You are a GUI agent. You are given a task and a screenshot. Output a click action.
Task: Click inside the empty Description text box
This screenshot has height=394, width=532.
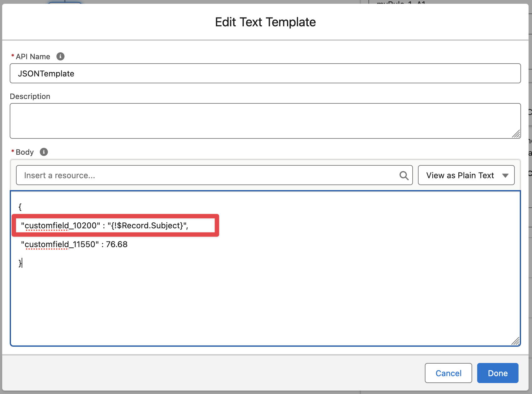click(265, 121)
